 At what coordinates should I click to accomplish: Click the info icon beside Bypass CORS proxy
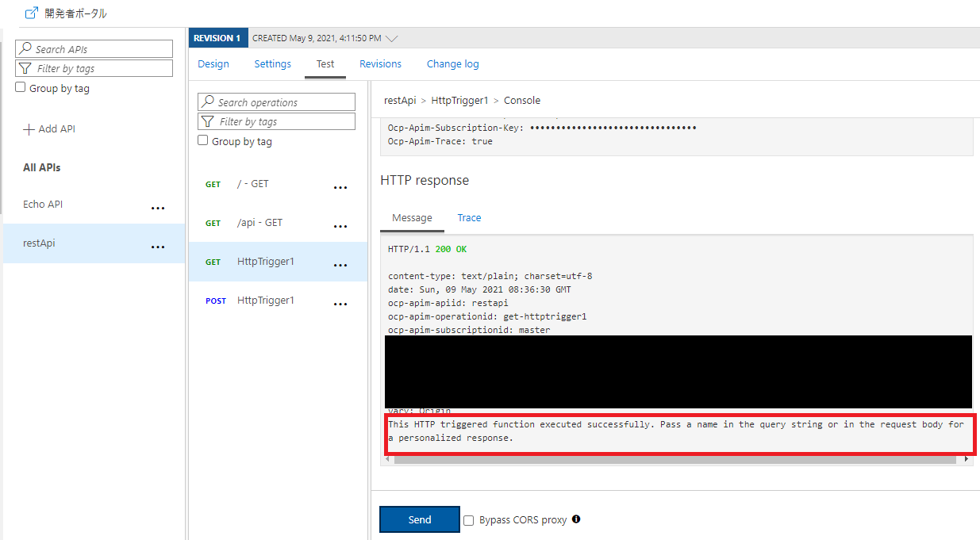click(576, 519)
